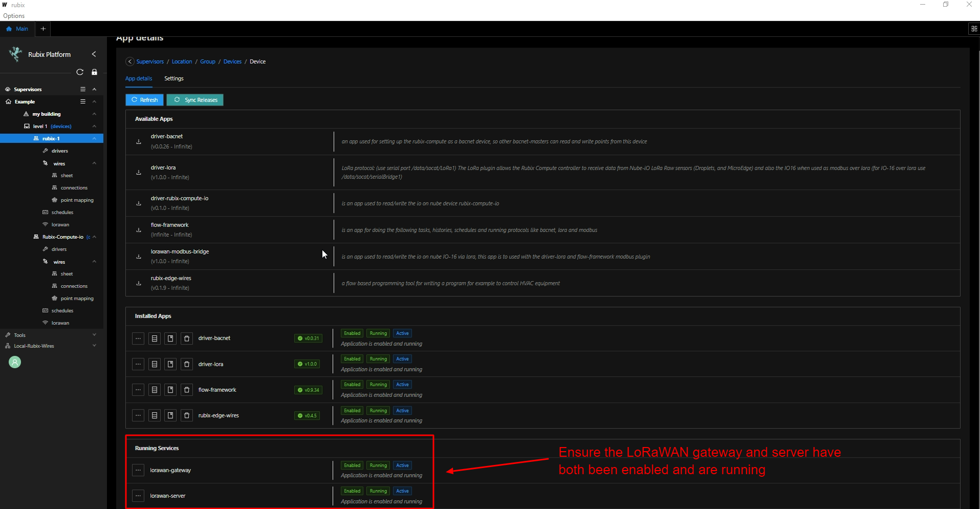Image resolution: width=980 pixels, height=509 pixels.
Task: Open the layout icon at top right
Action: 974,29
